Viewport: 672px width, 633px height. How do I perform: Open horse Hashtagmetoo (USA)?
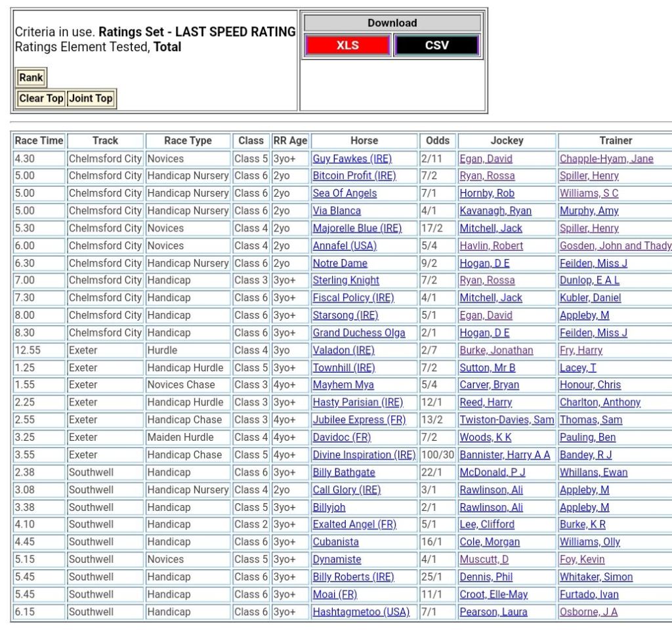point(361,611)
